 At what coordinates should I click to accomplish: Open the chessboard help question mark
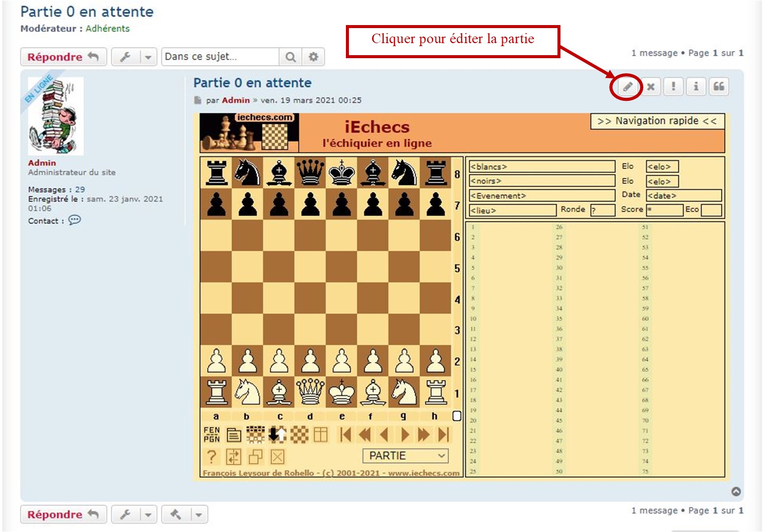(x=212, y=457)
